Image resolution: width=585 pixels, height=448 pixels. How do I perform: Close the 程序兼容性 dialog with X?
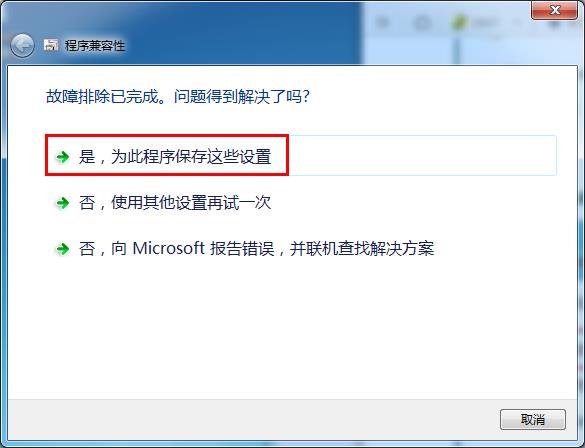[554, 10]
